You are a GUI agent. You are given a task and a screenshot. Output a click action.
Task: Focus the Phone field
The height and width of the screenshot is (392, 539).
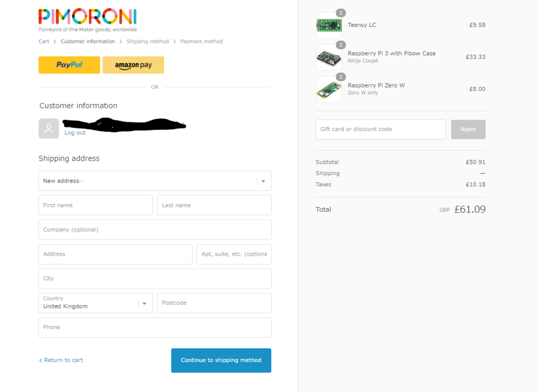click(x=155, y=327)
